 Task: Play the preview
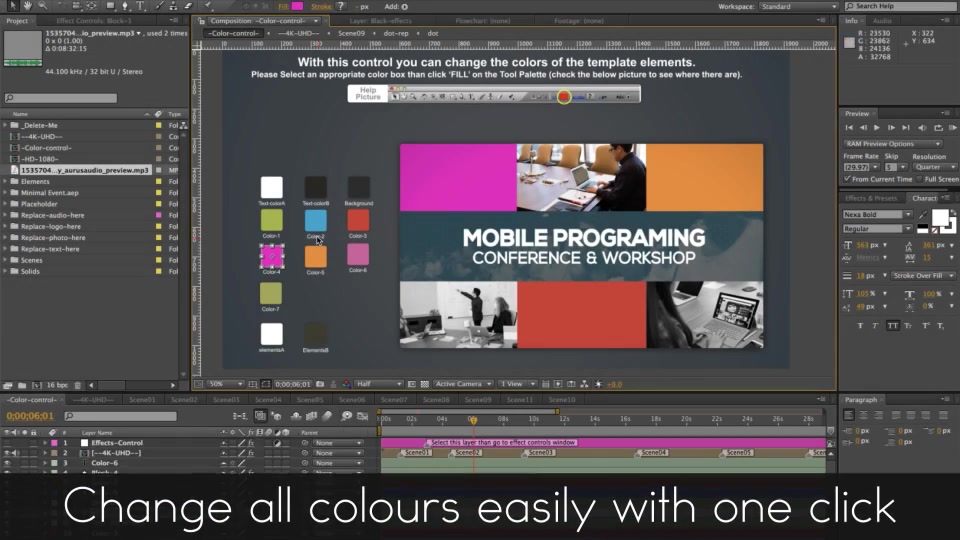(877, 128)
